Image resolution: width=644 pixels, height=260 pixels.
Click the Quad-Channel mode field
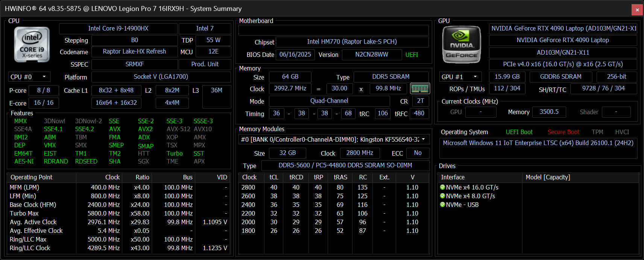click(x=329, y=101)
